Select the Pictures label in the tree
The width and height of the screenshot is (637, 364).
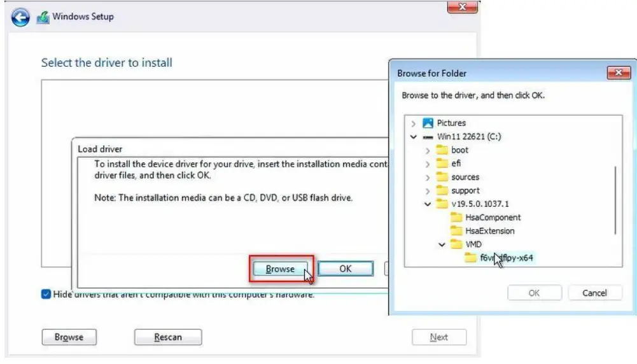tap(451, 123)
